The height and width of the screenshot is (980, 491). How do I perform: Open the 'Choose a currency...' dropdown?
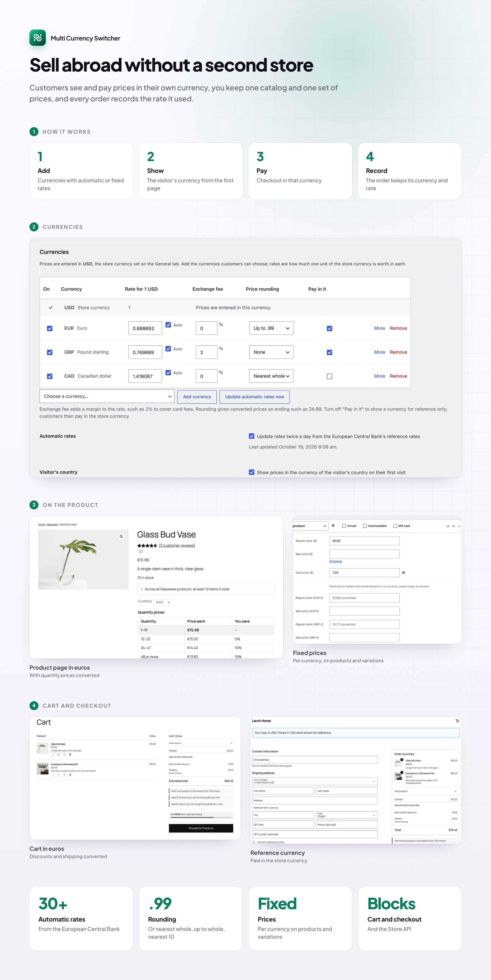click(107, 396)
